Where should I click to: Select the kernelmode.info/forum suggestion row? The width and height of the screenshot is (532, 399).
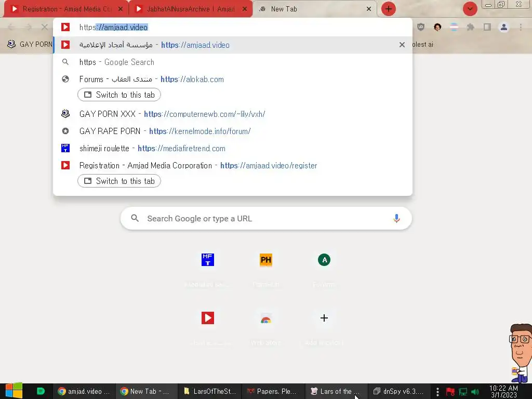coord(233,131)
